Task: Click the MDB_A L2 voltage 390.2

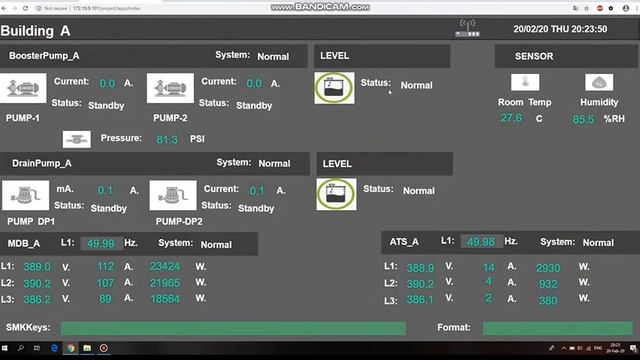Action: [x=37, y=283]
